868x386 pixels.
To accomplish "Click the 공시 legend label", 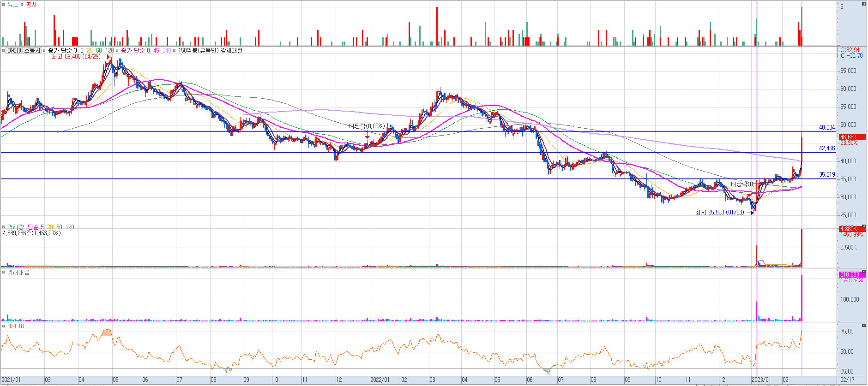I will click(x=31, y=5).
